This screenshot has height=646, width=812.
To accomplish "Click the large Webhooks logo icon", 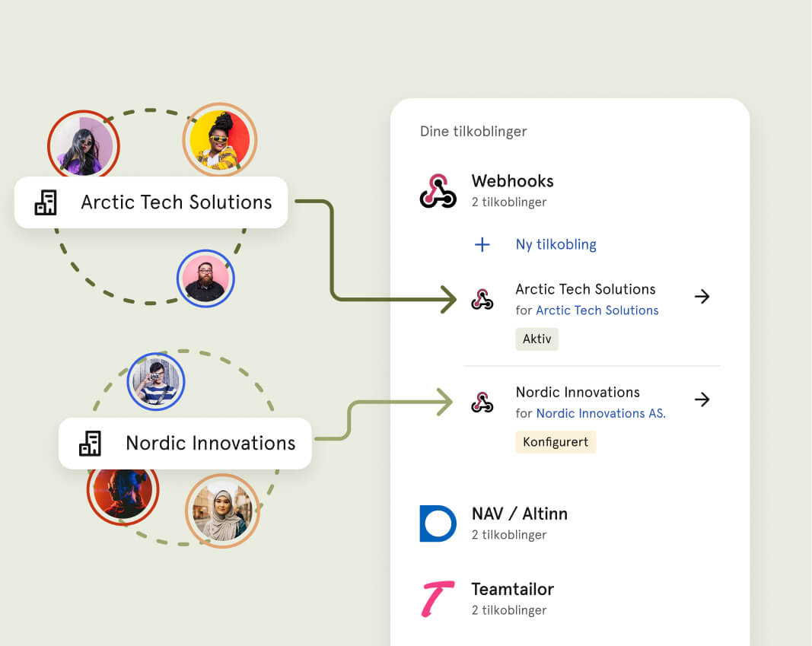I will click(x=438, y=191).
